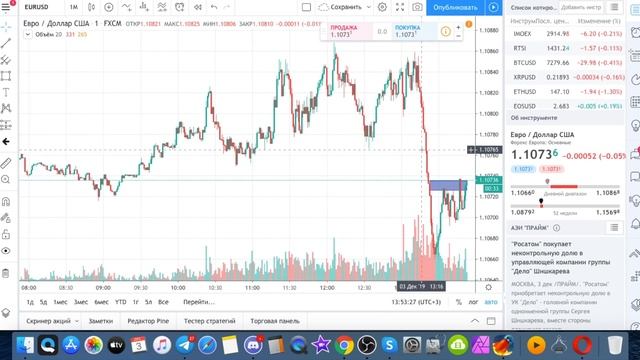
Task: Open indicator templates icon
Action: [x=162, y=7]
